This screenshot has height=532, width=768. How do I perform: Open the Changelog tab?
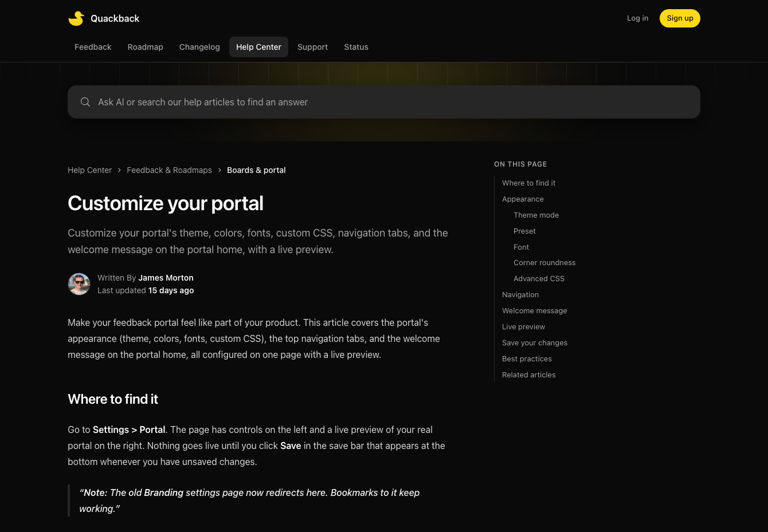coord(199,47)
